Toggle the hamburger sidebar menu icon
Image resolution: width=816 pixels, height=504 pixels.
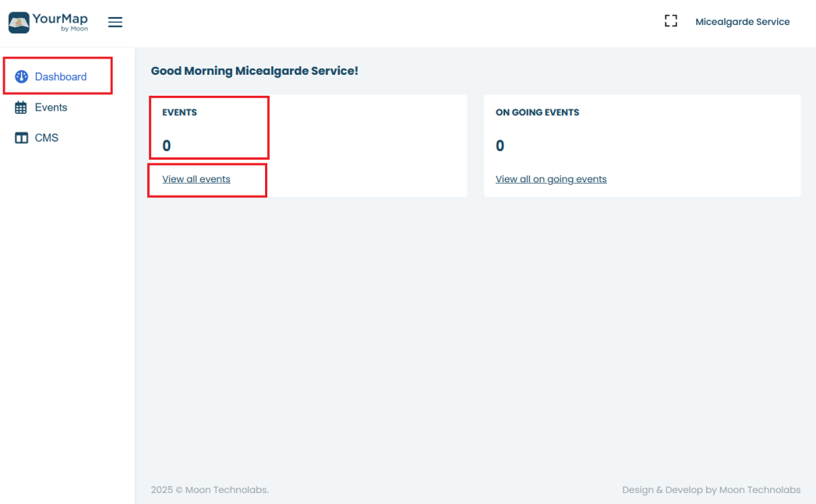(115, 23)
